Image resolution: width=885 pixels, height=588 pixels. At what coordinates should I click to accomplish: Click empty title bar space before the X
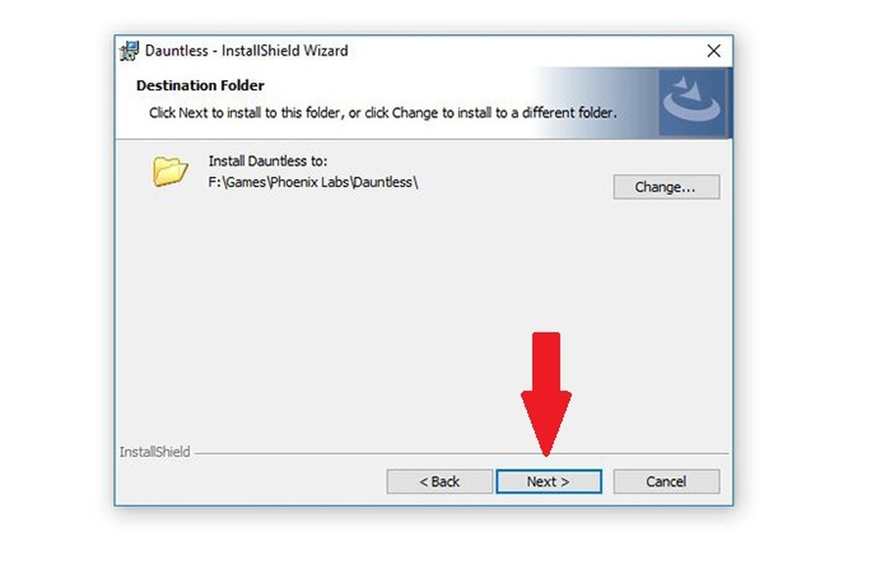tap(525, 50)
